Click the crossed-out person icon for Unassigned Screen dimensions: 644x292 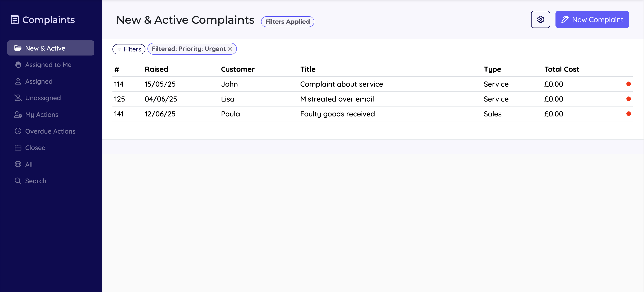18,98
